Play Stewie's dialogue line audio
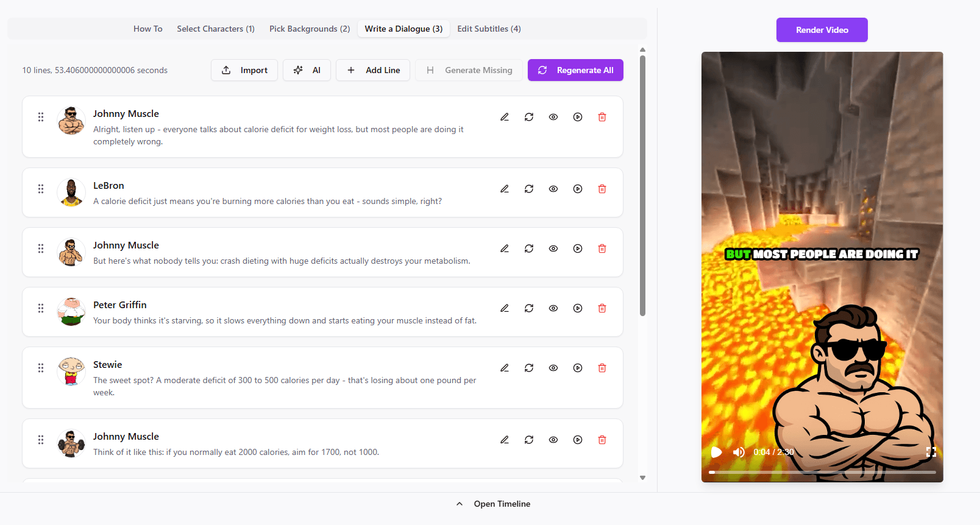This screenshot has height=525, width=980. point(578,368)
